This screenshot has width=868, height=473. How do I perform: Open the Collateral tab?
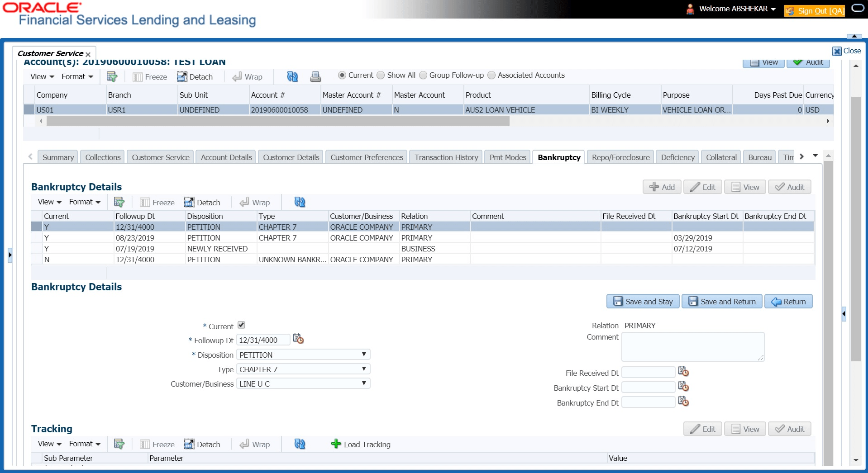[721, 157]
